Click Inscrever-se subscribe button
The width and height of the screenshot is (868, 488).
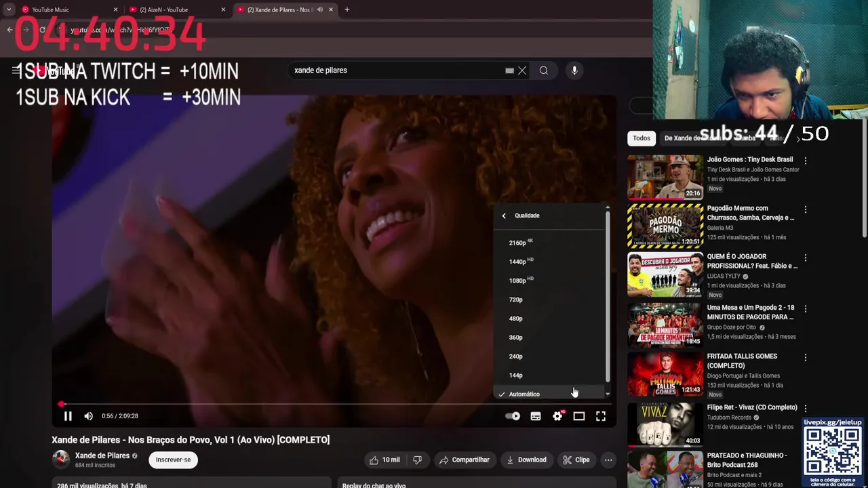tap(173, 460)
